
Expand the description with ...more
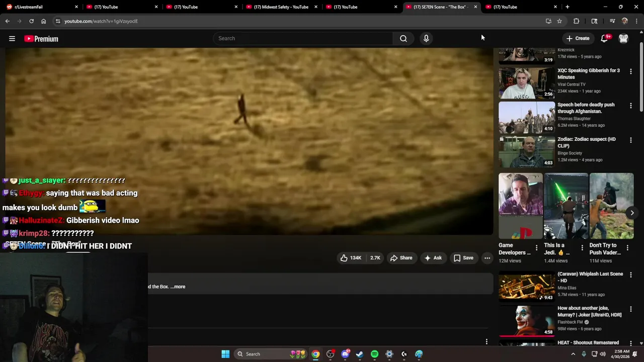tap(178, 287)
